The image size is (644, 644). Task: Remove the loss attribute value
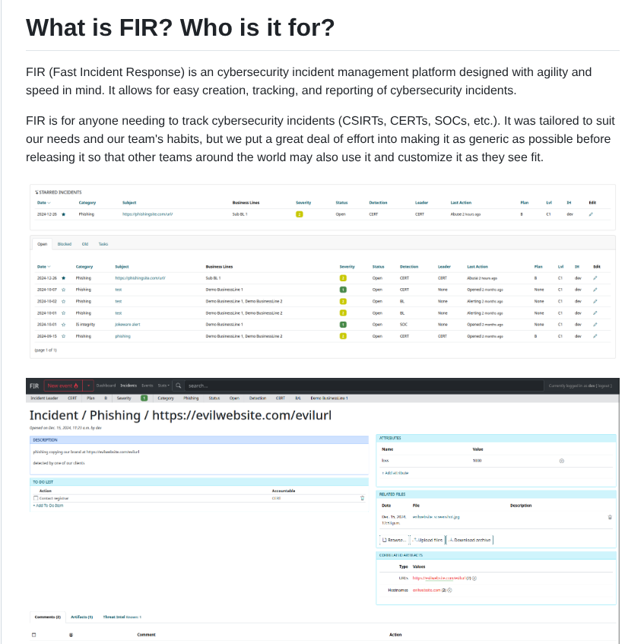(x=561, y=461)
